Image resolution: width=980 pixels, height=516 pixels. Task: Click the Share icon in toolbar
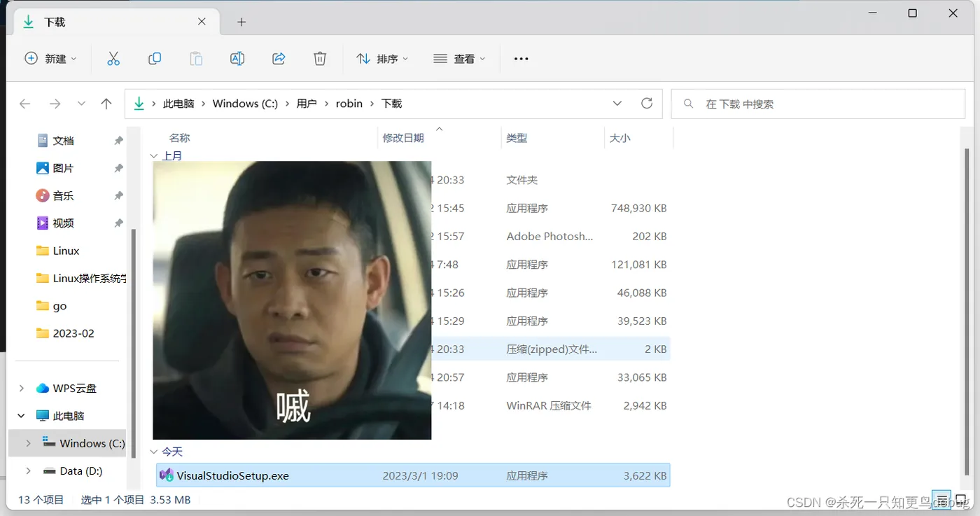279,59
